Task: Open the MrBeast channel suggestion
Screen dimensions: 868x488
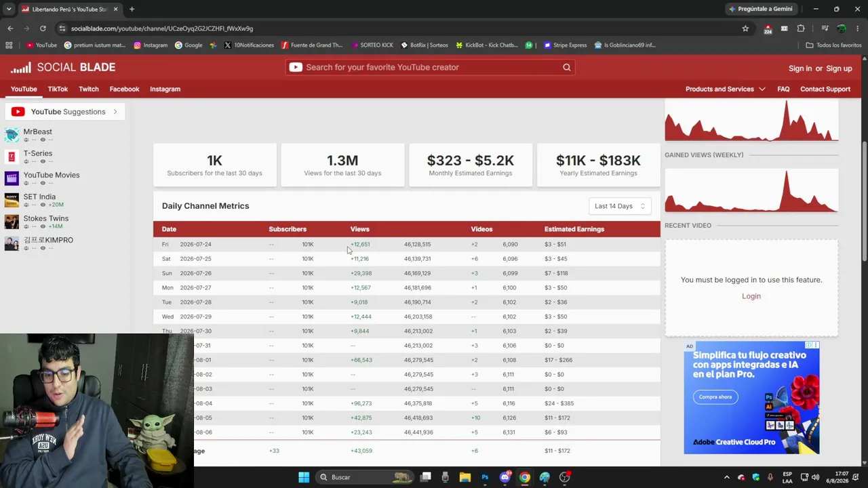Action: 37,131
